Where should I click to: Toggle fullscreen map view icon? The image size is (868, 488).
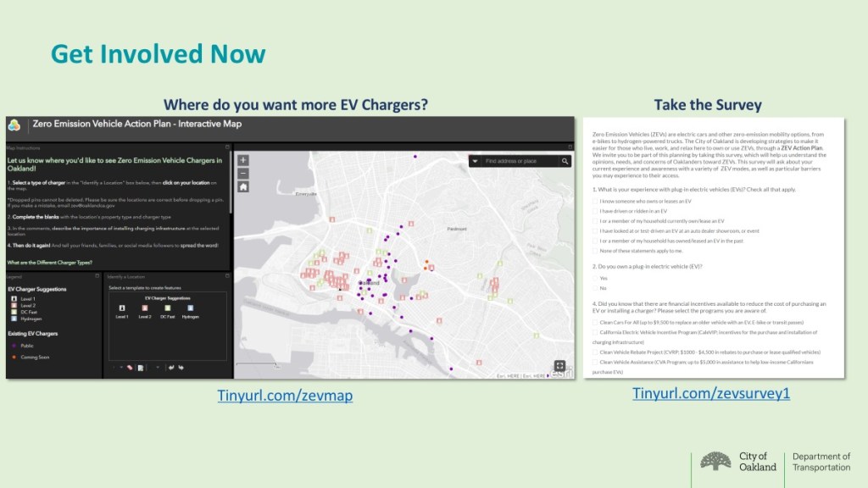click(559, 366)
